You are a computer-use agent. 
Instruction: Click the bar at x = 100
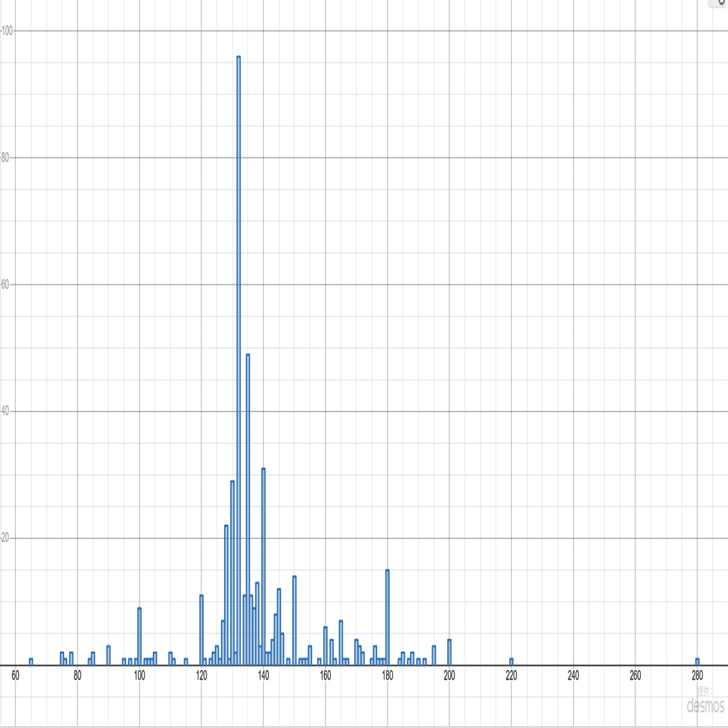139,636
